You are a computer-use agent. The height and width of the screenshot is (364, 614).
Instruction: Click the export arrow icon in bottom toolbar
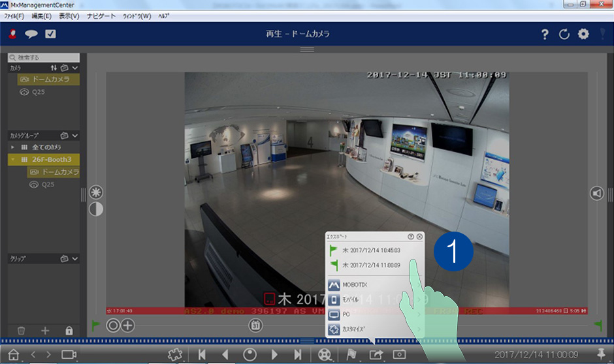[376, 355]
